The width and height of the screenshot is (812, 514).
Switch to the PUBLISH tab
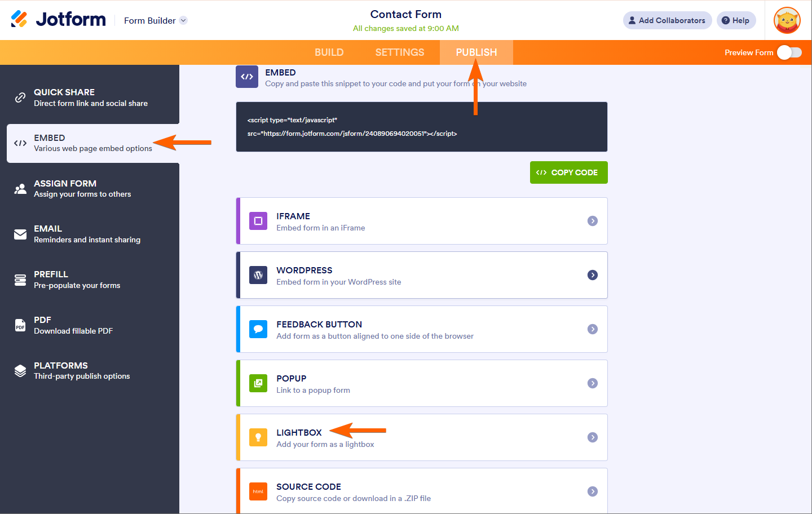tap(476, 52)
